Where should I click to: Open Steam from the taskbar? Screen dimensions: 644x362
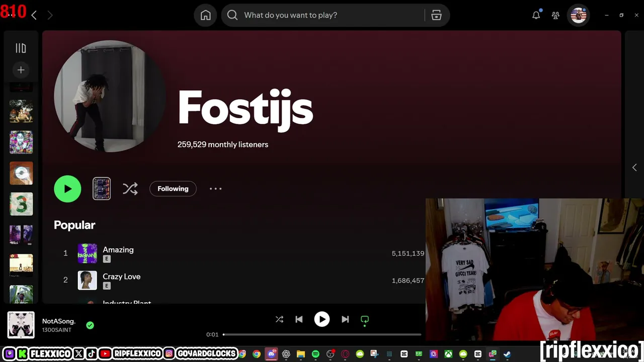click(x=507, y=354)
